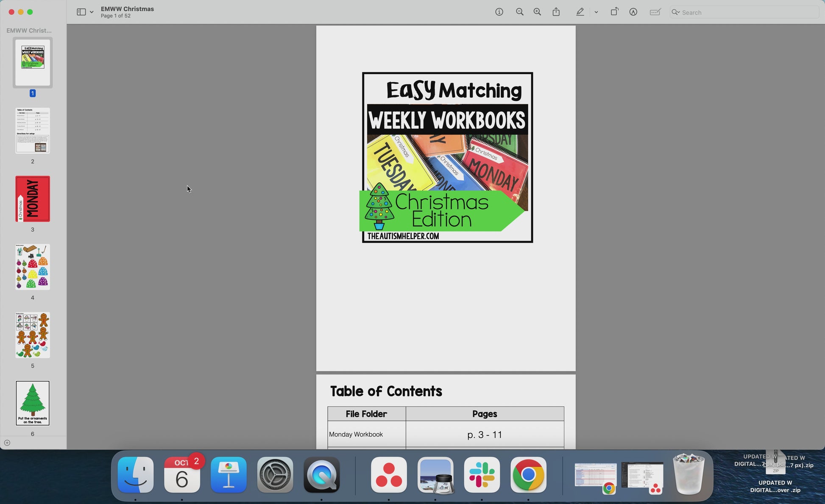The height and width of the screenshot is (504, 825).
Task: Show the Markup toolbar
Action: [x=633, y=12]
